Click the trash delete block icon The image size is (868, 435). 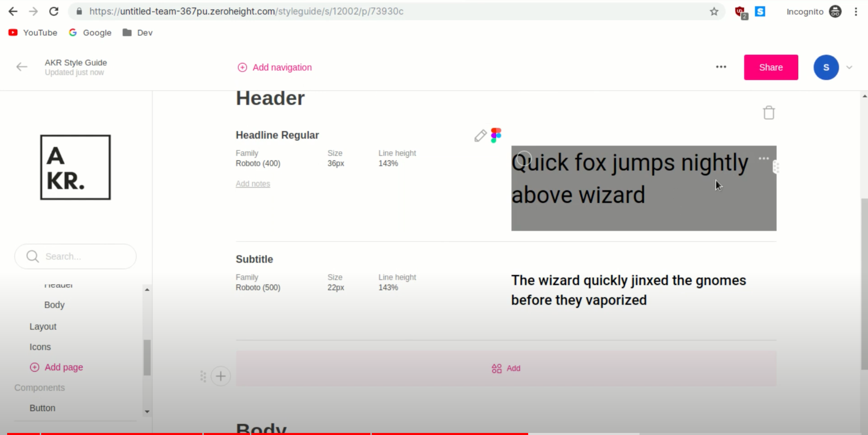(x=769, y=113)
